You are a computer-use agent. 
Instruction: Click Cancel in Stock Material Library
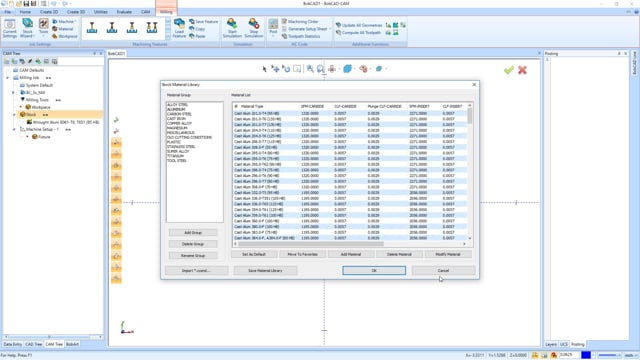click(443, 271)
